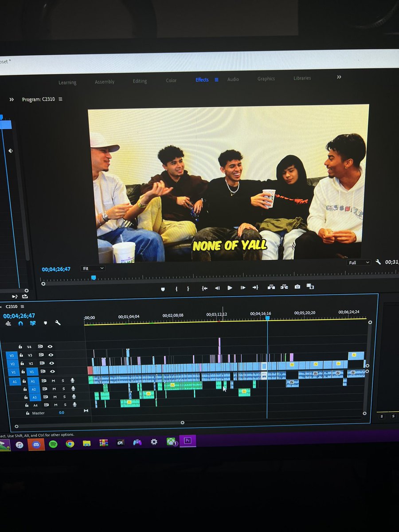Image resolution: width=399 pixels, height=532 pixels.
Task: Click the A1 source patching button
Action: (x=15, y=381)
